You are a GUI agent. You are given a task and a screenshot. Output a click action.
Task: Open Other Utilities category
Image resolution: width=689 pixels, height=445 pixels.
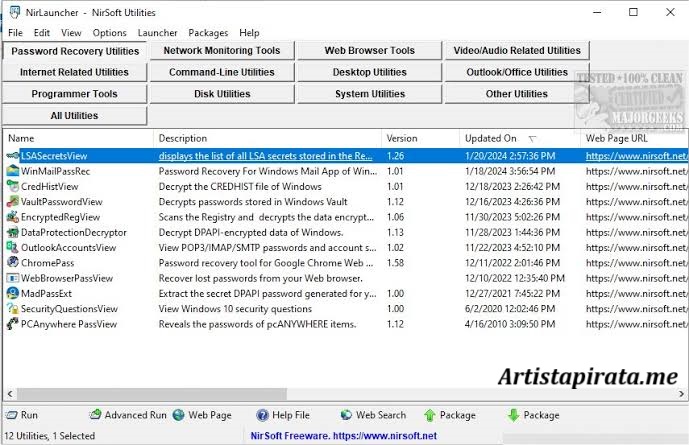point(517,94)
